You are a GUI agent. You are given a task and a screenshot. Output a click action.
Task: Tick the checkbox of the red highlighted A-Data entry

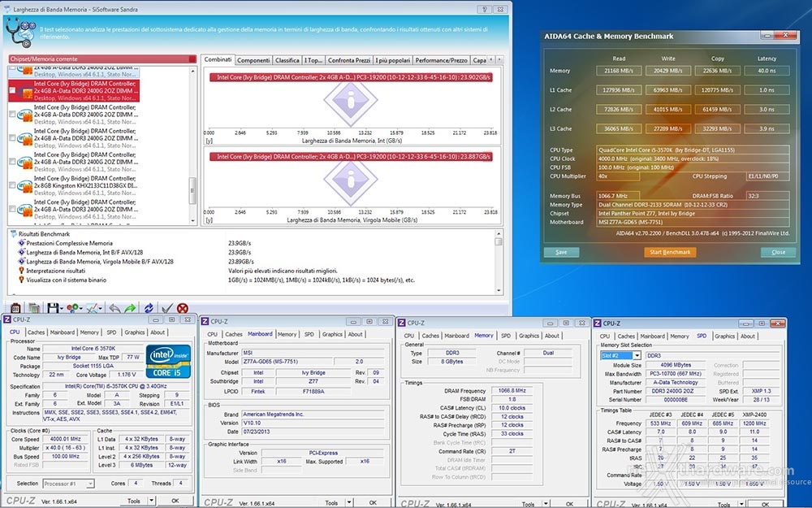click(x=12, y=90)
